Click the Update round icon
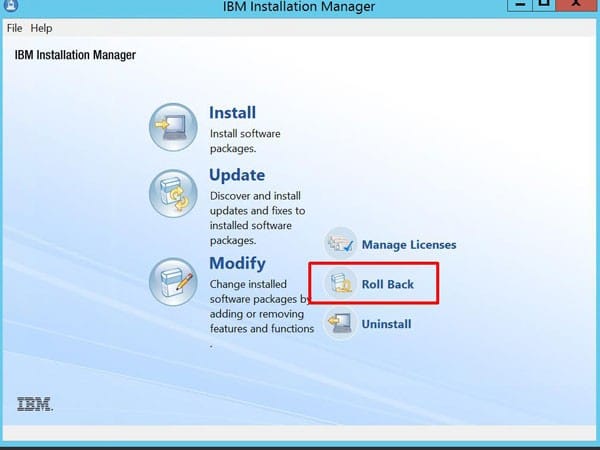The width and height of the screenshot is (600, 450). 173,194
